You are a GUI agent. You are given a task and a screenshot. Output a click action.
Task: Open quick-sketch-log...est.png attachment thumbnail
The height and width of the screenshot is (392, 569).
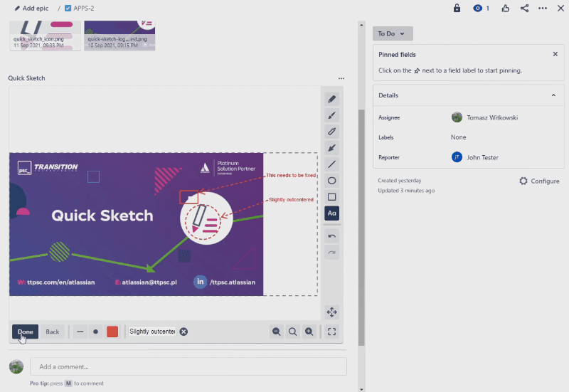click(119, 35)
